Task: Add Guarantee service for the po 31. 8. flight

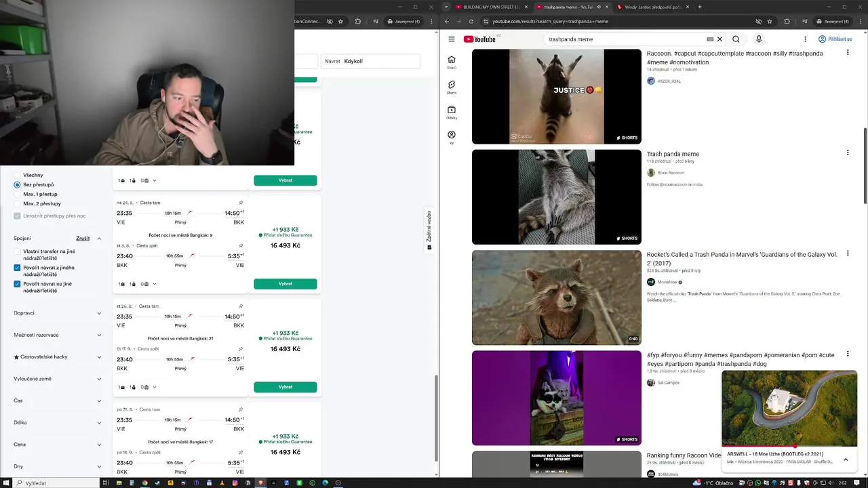Action: 285,442
